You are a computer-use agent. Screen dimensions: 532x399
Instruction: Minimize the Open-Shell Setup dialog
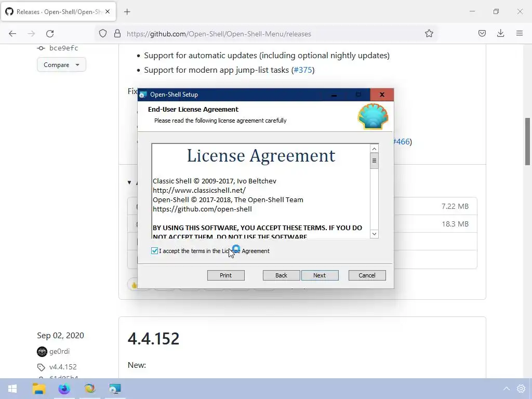pos(334,95)
